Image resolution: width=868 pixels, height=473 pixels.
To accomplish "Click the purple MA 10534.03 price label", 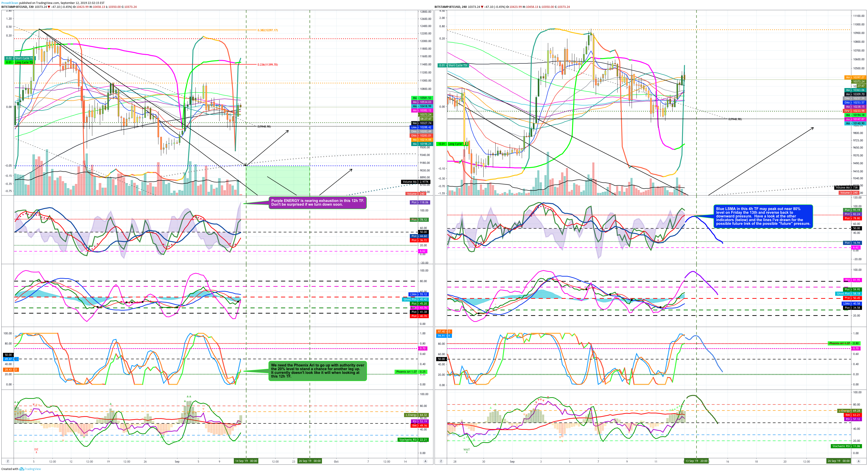I will click(x=422, y=102).
